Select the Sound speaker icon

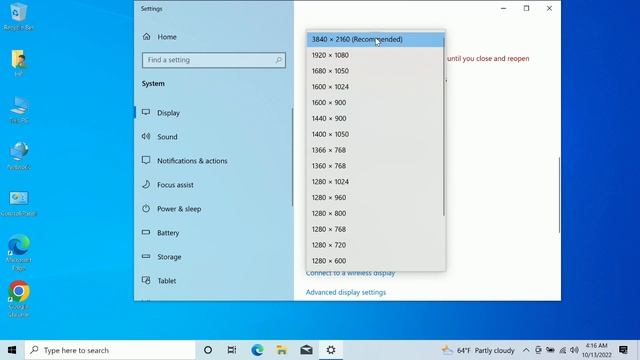click(146, 136)
